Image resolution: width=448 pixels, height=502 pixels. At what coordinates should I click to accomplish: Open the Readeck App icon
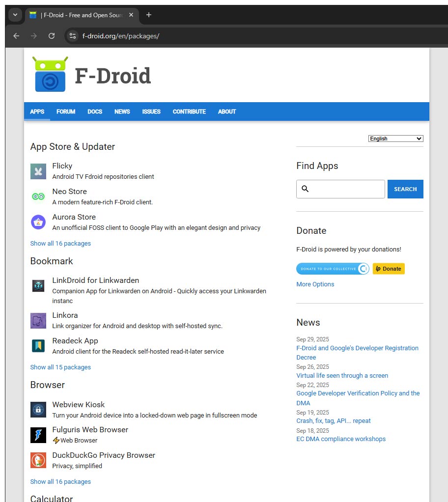(38, 346)
